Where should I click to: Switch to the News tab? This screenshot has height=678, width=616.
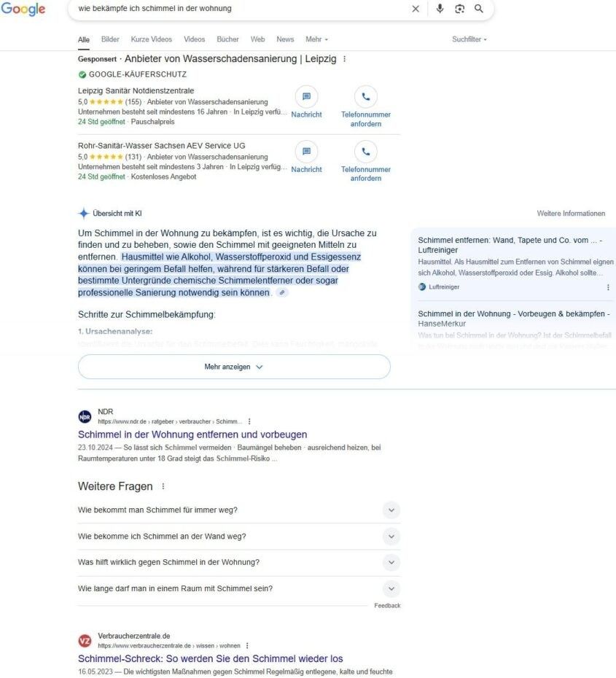tap(285, 39)
